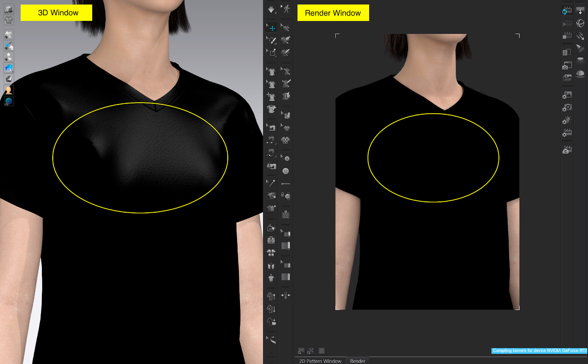The width and height of the screenshot is (588, 364).
Task: Expand the toolbar overflow chevrons
Action: [x=271, y=353]
